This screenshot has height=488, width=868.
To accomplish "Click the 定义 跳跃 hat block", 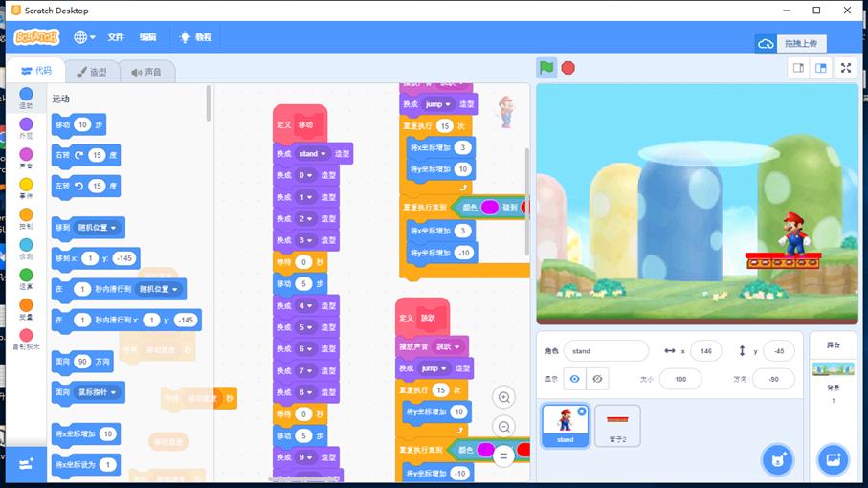I will (422, 317).
